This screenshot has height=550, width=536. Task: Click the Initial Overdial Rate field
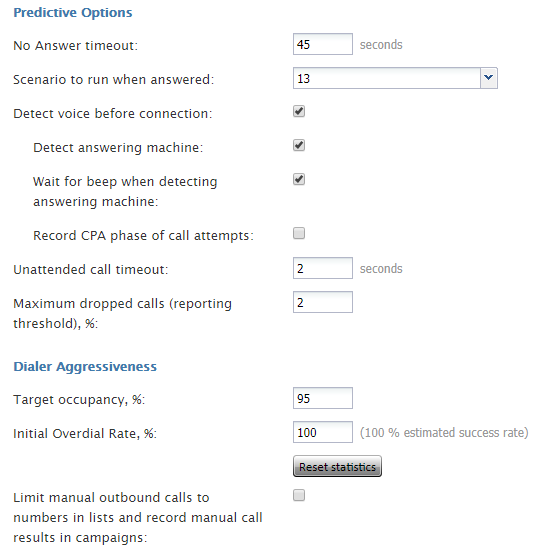click(323, 432)
